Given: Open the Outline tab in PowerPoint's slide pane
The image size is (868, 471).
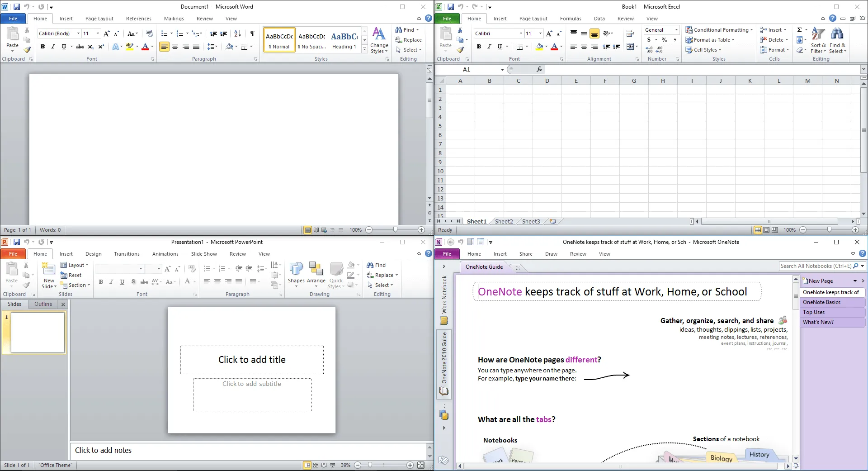Looking at the screenshot, I should pos(43,304).
